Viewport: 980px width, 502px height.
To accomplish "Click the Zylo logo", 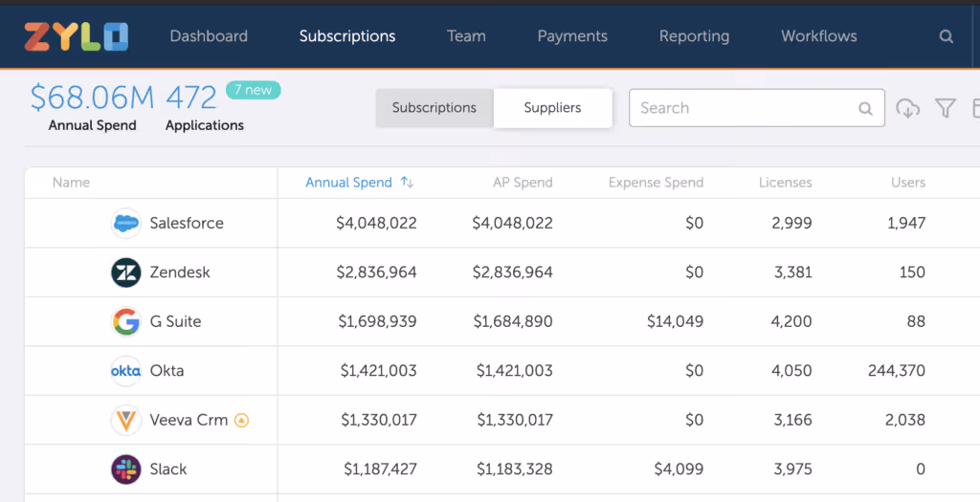I will pos(77,36).
